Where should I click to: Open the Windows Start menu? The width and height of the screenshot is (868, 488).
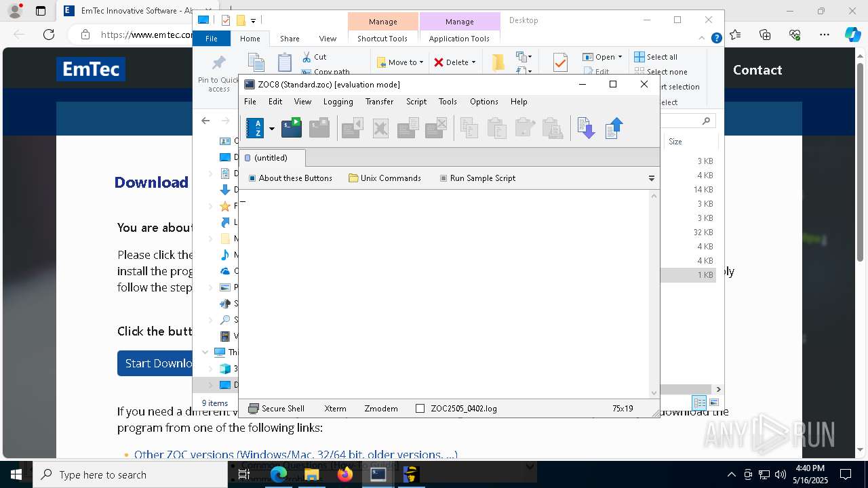pyautogui.click(x=16, y=474)
